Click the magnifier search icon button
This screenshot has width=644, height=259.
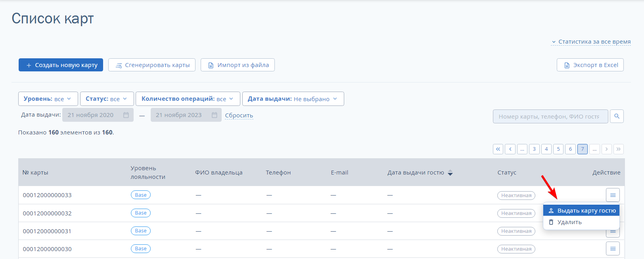pos(617,116)
